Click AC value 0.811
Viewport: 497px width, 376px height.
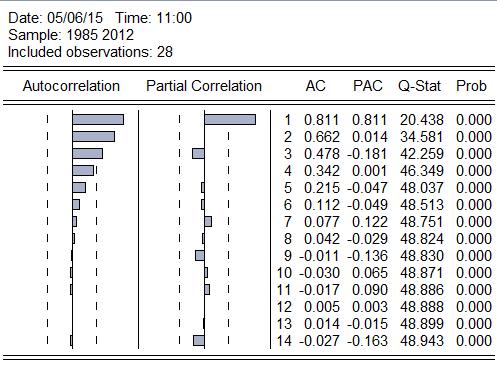[321, 120]
